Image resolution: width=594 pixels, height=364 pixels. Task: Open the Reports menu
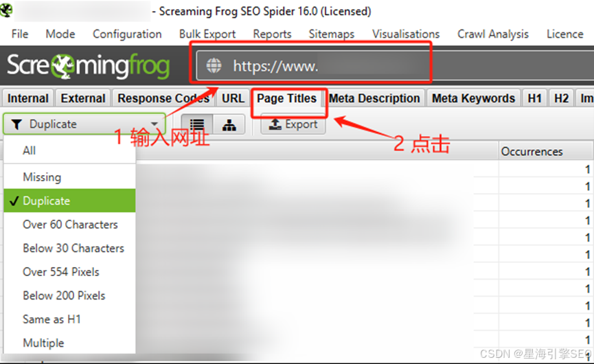click(272, 34)
